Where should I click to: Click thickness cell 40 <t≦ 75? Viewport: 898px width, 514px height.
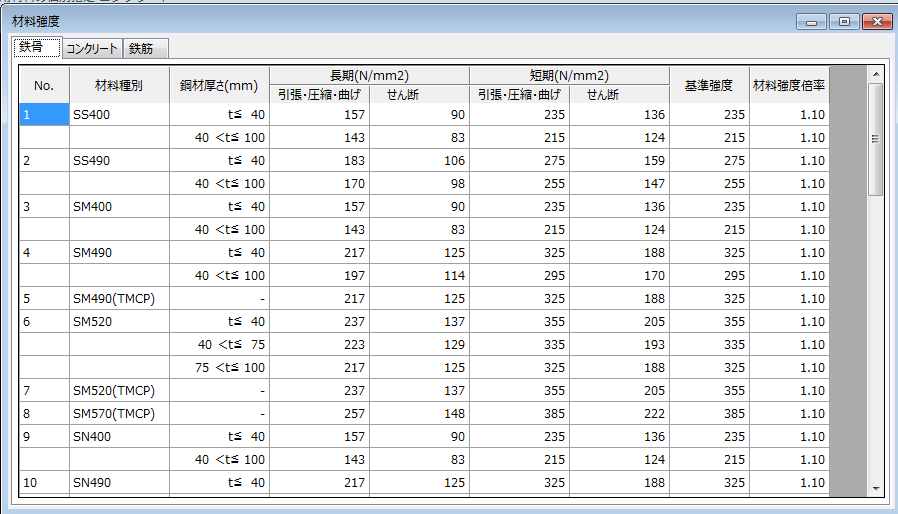[x=219, y=344]
